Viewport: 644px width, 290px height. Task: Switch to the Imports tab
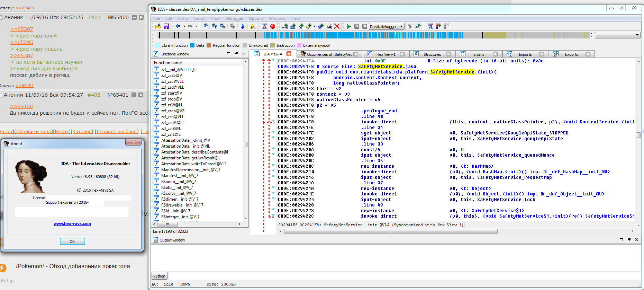click(525, 54)
